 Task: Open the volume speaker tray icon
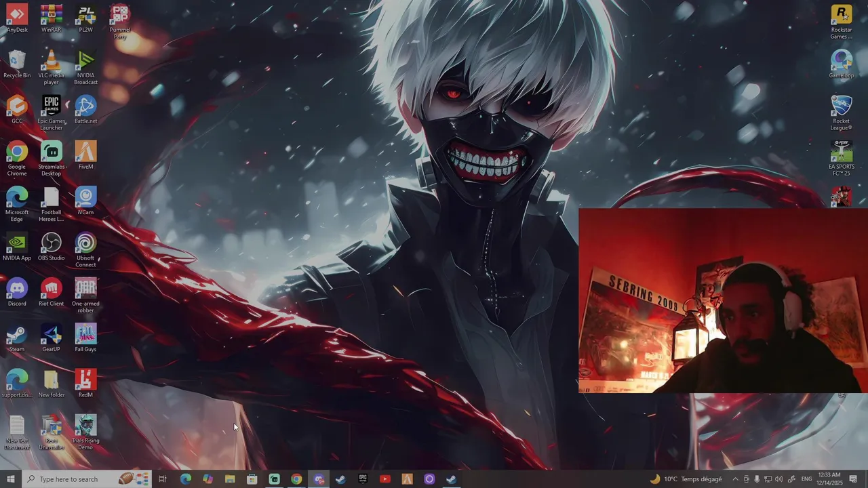click(778, 479)
